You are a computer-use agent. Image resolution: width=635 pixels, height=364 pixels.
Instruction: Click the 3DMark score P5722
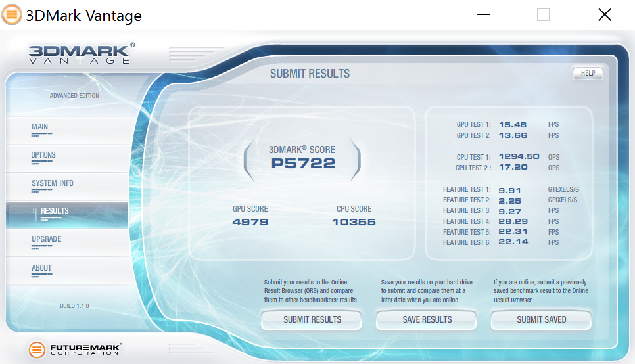click(x=303, y=163)
